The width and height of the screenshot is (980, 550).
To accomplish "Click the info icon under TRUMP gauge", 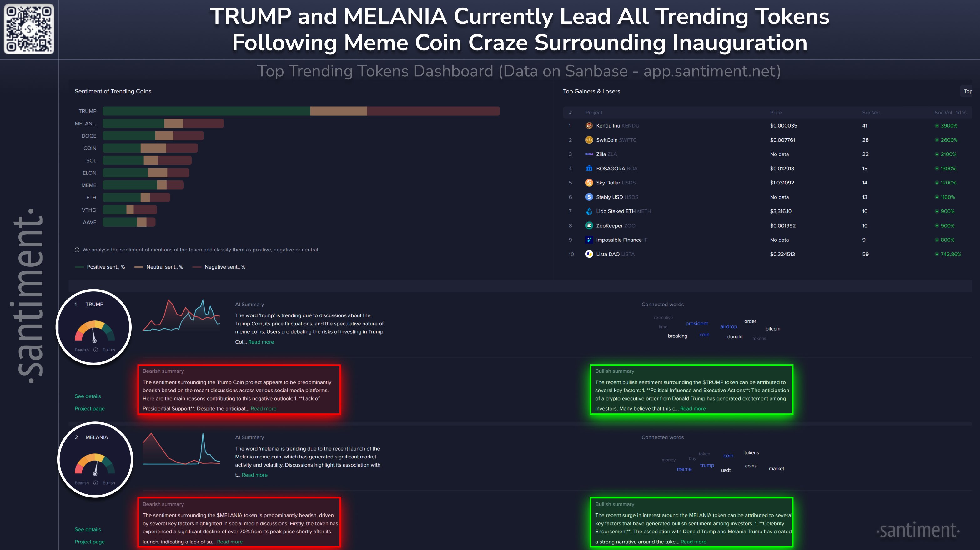I will coord(95,350).
